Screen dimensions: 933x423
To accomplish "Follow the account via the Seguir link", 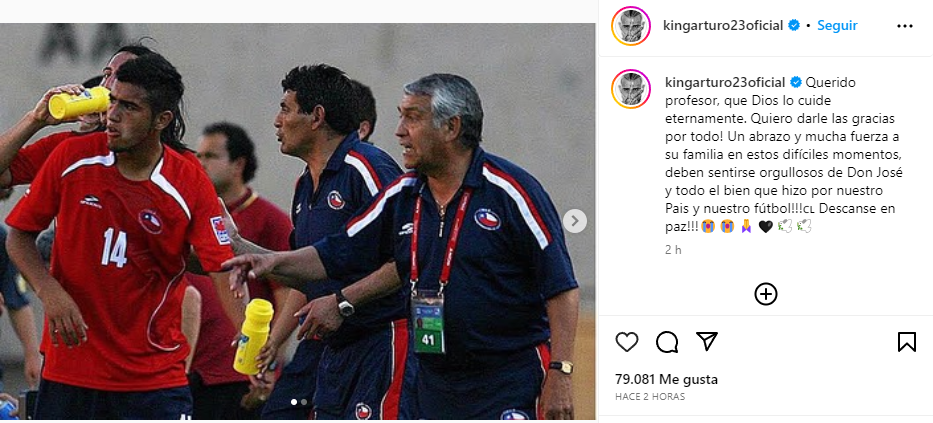I will (837, 26).
